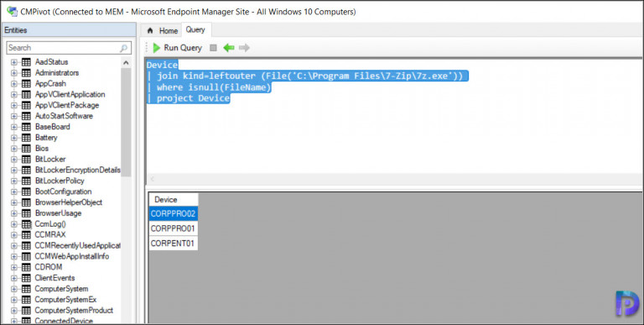Click the table icon beside Battery
Screen dimensions: 644x325
[26, 138]
